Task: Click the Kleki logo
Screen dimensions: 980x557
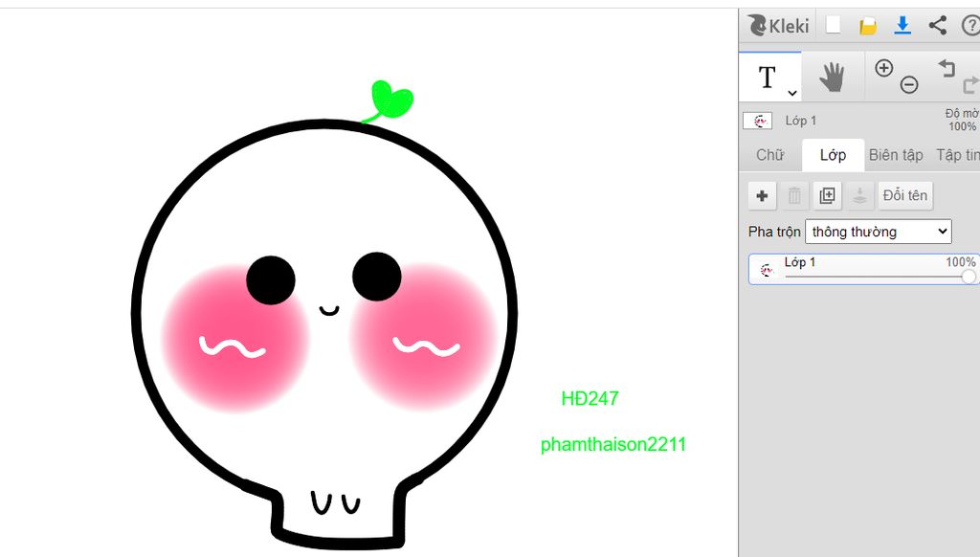Action: tap(778, 26)
